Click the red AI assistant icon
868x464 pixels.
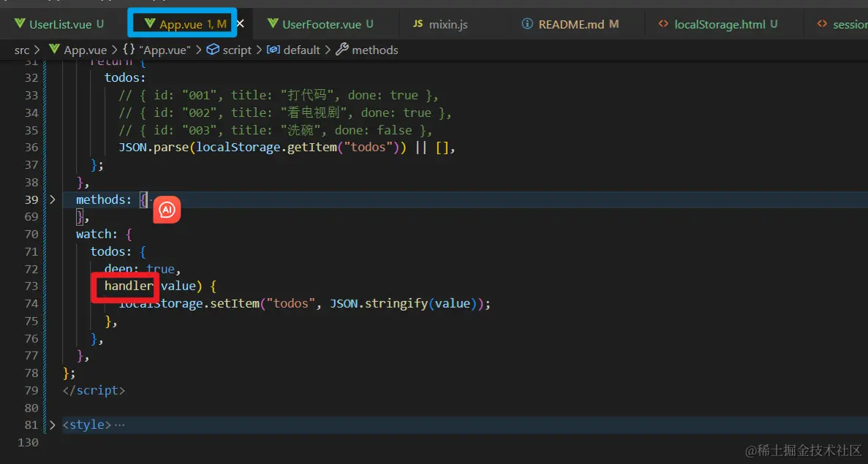pyautogui.click(x=167, y=210)
